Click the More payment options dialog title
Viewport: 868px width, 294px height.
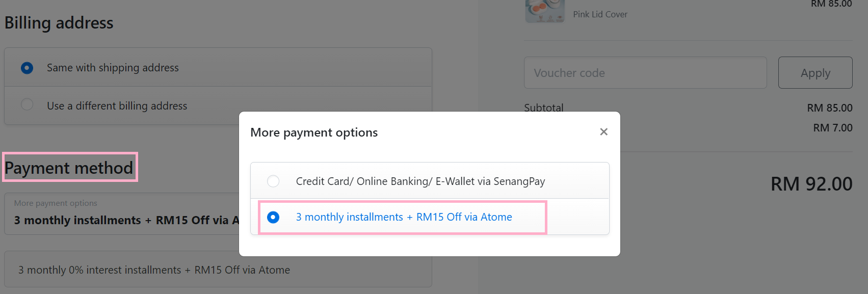[314, 132]
